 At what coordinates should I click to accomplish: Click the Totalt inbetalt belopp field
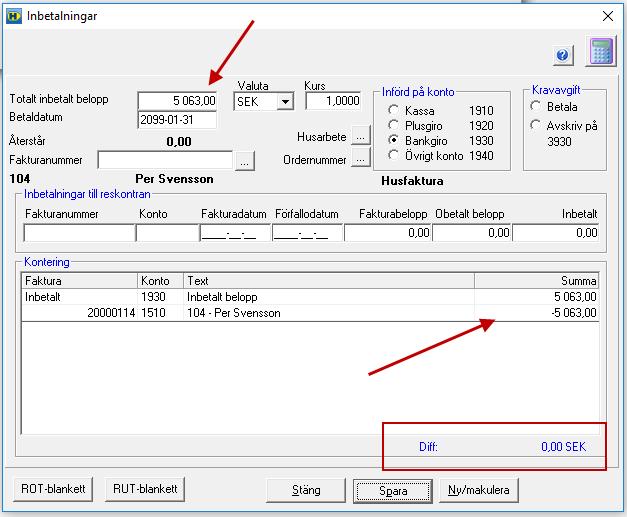177,101
